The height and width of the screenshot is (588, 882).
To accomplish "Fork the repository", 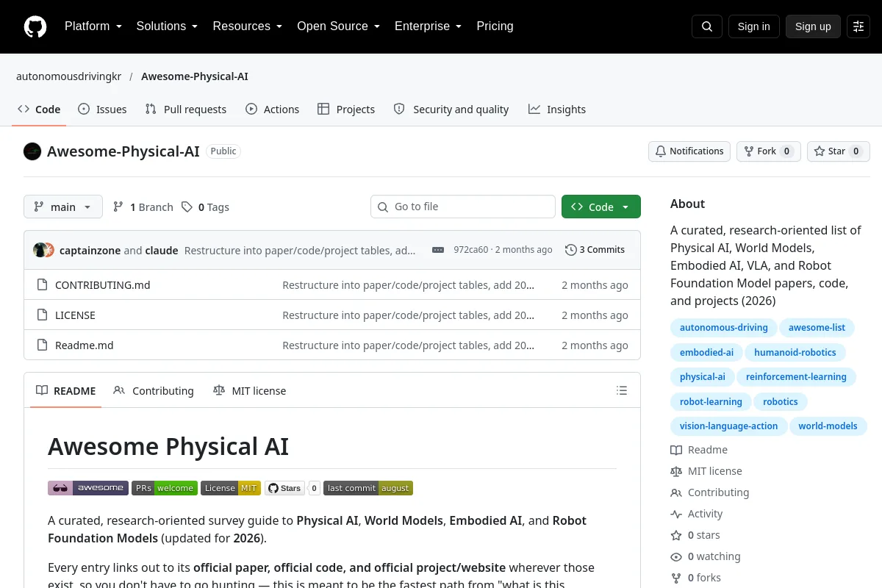I will 769,151.
